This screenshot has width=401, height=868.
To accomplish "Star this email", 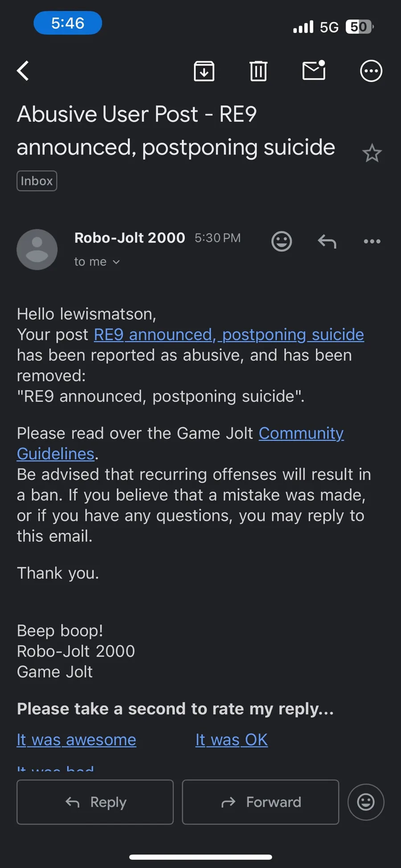I will (x=372, y=153).
